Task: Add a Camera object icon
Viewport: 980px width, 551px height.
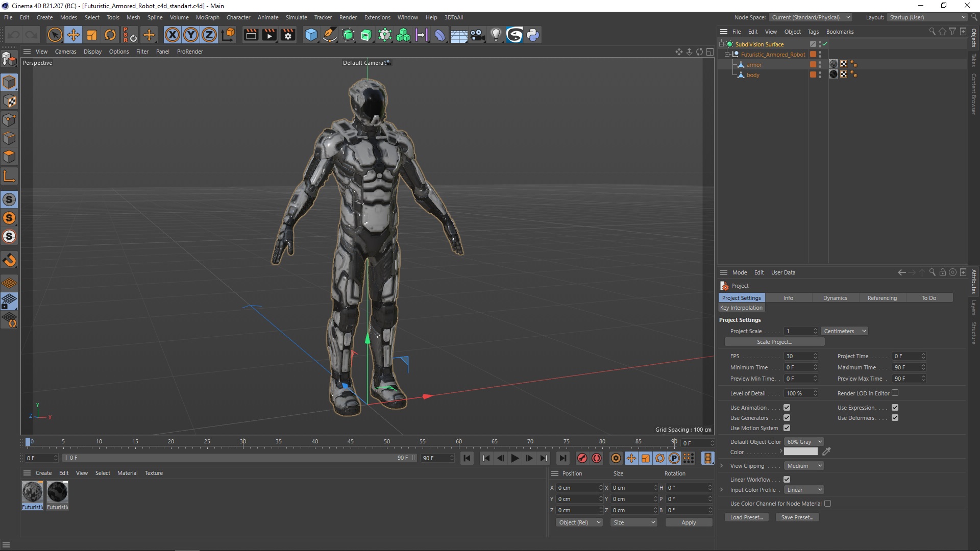Action: [477, 35]
